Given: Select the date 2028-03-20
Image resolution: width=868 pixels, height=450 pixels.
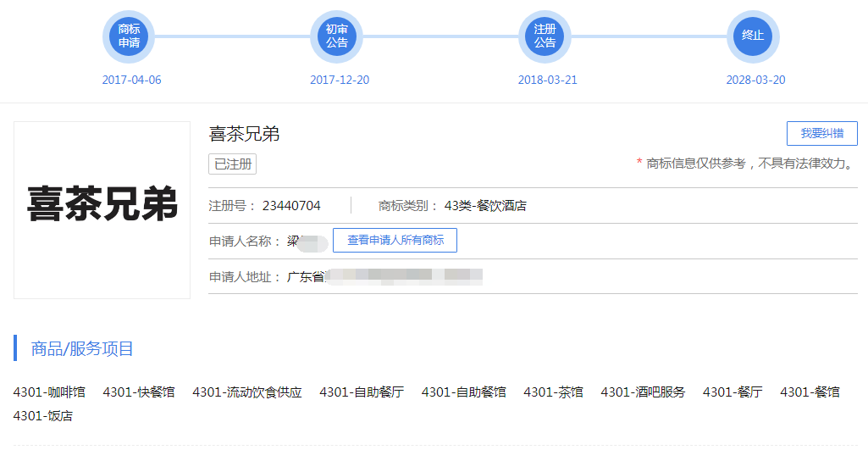Looking at the screenshot, I should coord(755,80).
